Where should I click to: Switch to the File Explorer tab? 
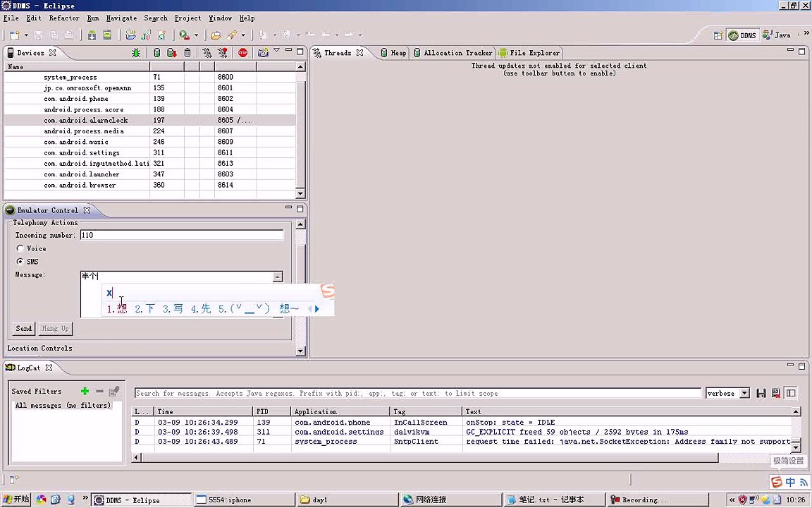tap(529, 53)
